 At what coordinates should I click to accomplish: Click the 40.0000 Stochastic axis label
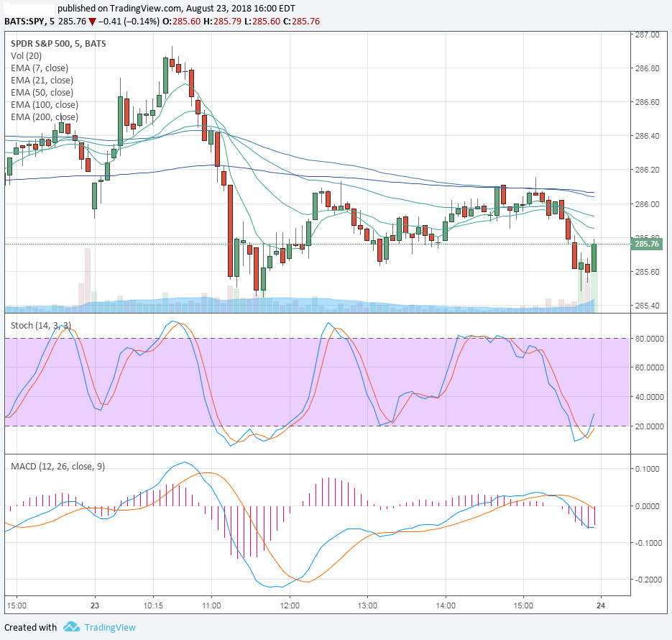click(x=650, y=397)
